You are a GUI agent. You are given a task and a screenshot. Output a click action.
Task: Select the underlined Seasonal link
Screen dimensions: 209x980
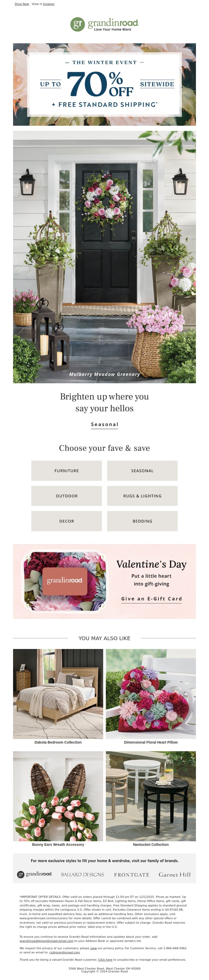[104, 424]
